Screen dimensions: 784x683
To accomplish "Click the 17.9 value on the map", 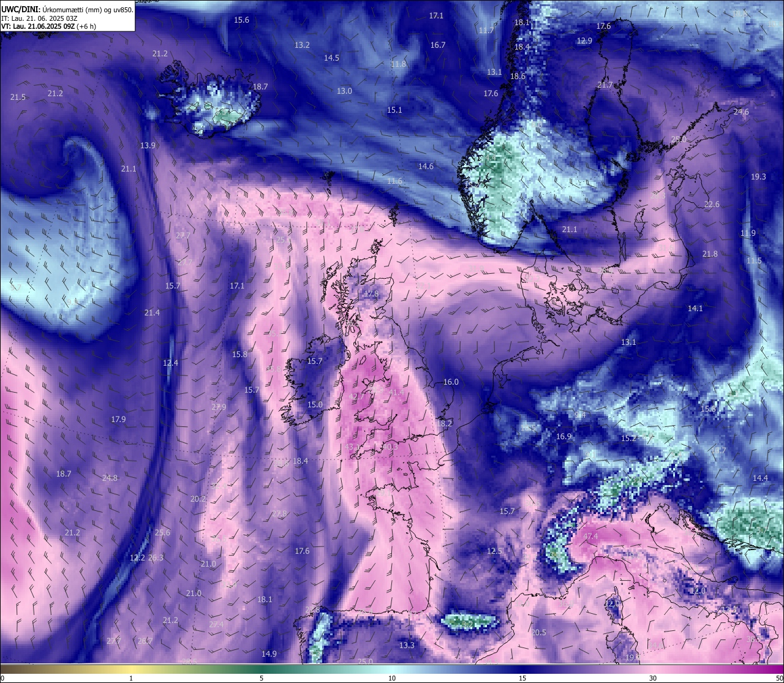I will [118, 420].
